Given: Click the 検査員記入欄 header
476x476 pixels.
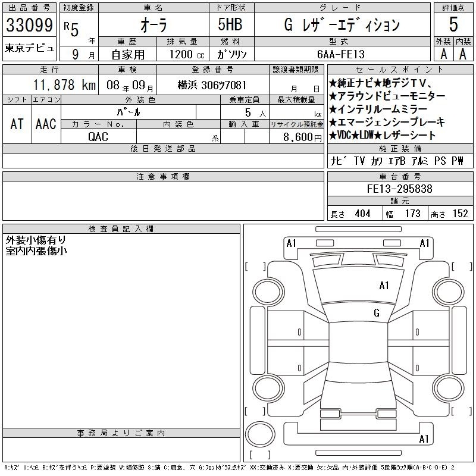Looking at the screenshot, I should pos(121,229).
